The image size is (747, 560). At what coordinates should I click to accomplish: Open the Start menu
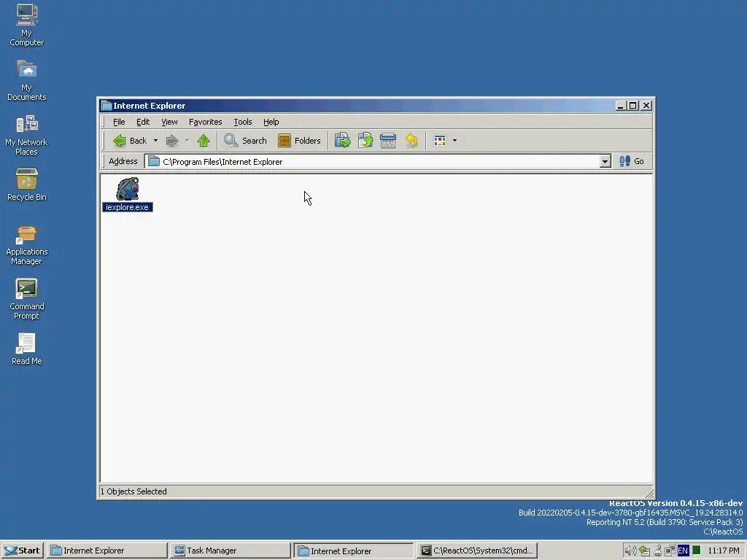[x=23, y=551]
